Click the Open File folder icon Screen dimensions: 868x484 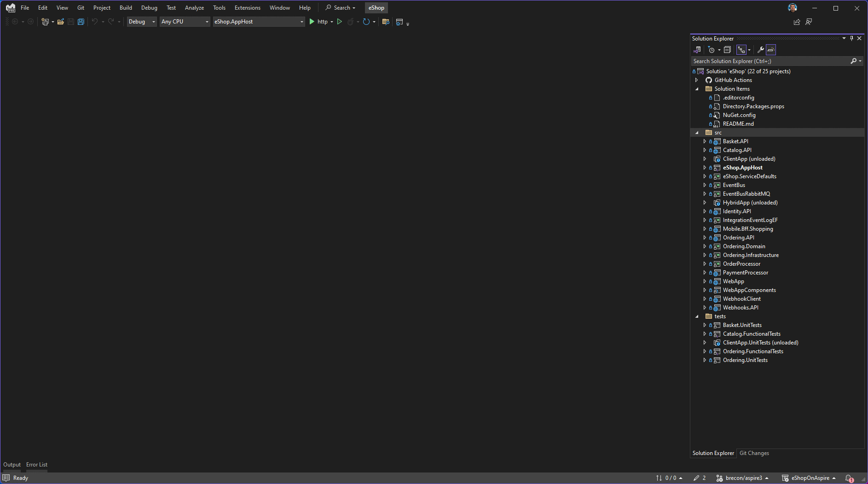point(60,22)
